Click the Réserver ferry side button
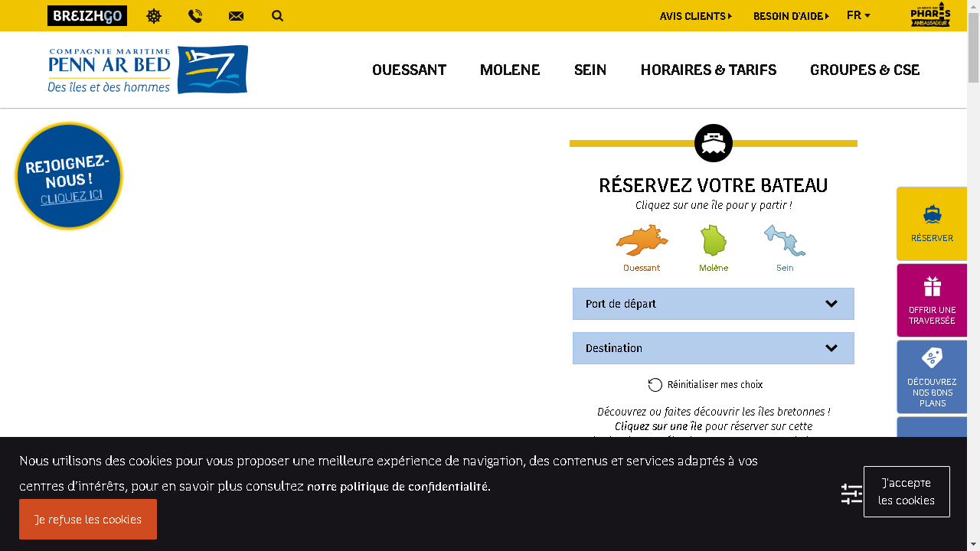This screenshot has width=980, height=551. point(932,223)
